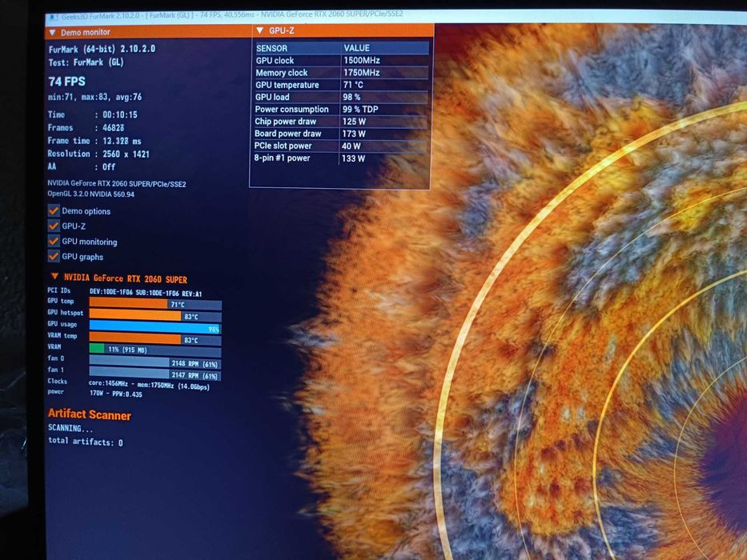Click the 125 W chip power value

click(354, 122)
